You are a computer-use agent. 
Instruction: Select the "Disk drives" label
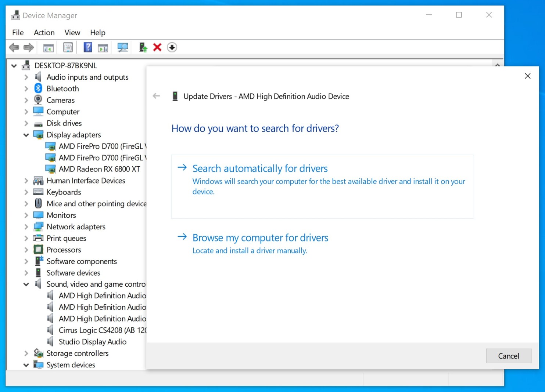coord(64,123)
